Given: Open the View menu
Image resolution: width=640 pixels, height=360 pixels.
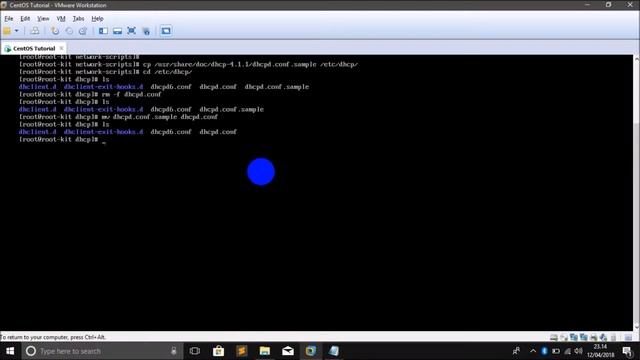Looking at the screenshot, I should 43,19.
